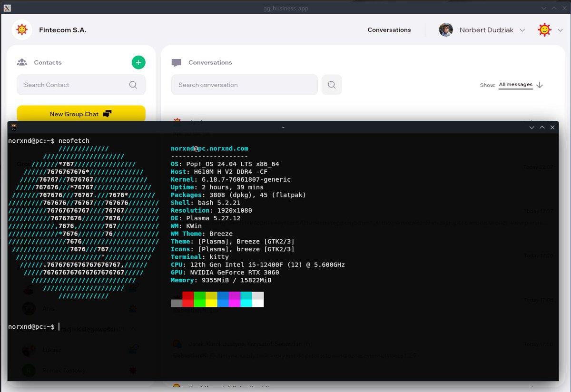Click the dark red swatch in neofetch's top row
This screenshot has width=571, height=392.
(x=188, y=295)
